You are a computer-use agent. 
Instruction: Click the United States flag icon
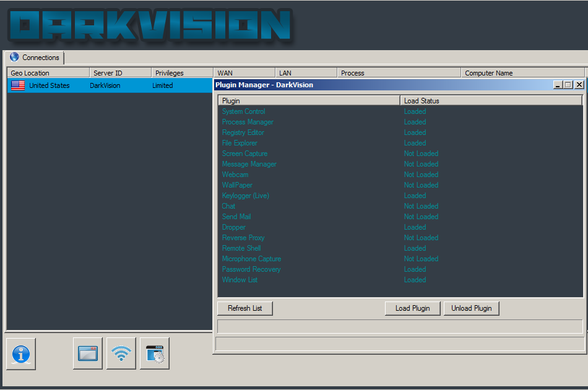click(x=18, y=85)
